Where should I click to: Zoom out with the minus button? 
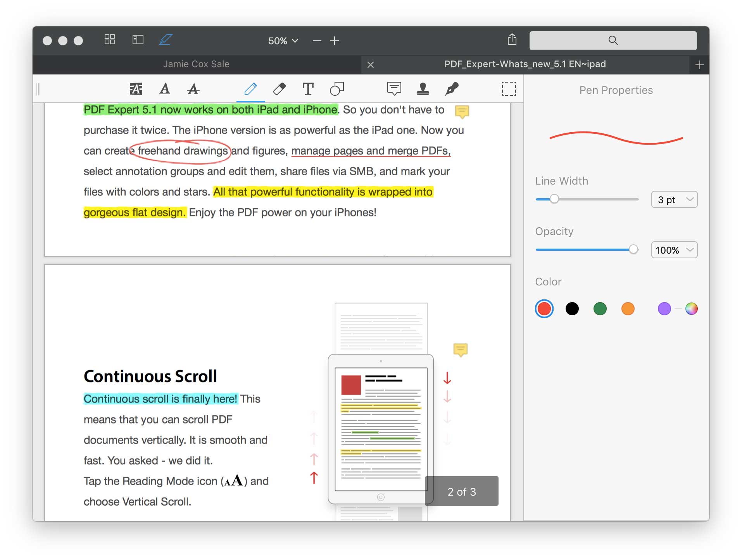(317, 41)
